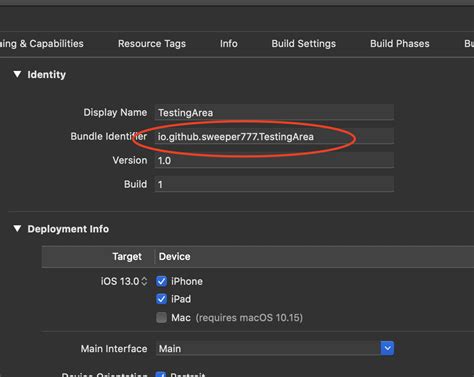Image resolution: width=474 pixels, height=377 pixels.
Task: Switch to the Resource Tags tab
Action: 152,44
